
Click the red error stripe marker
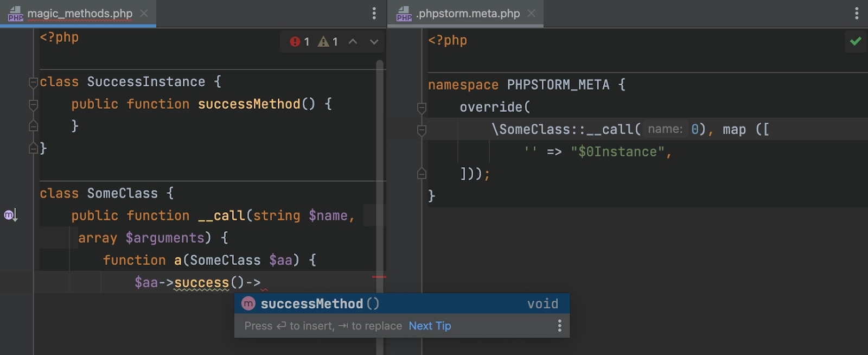tap(379, 277)
